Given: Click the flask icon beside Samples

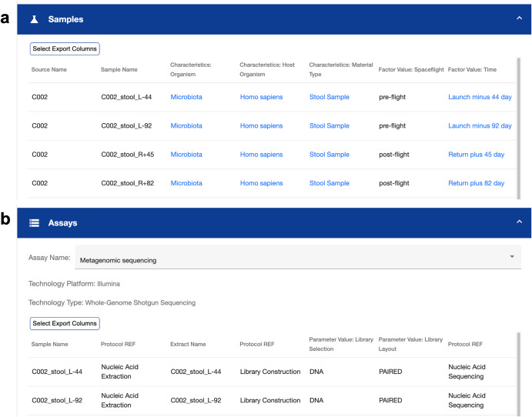Looking at the screenshot, I should click(x=35, y=19).
